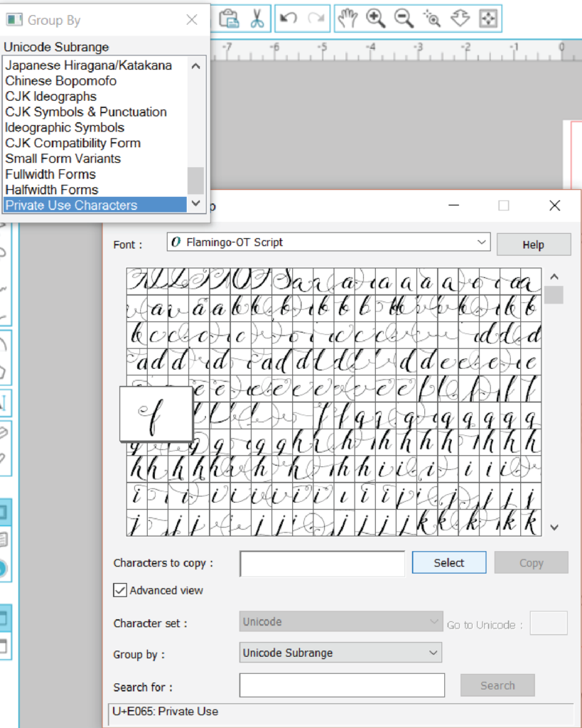Click the character grid scrollbar thumb
This screenshot has width=582, height=728.
point(554,295)
